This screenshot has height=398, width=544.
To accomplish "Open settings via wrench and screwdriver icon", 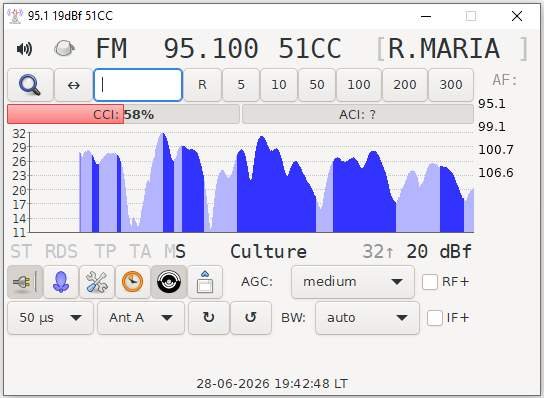I will [97, 282].
